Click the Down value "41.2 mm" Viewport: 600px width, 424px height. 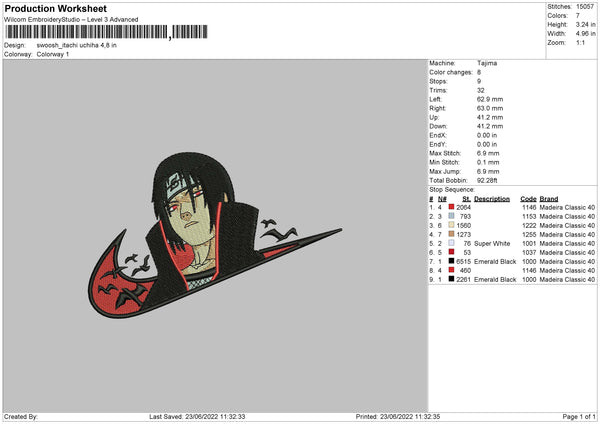(490, 126)
